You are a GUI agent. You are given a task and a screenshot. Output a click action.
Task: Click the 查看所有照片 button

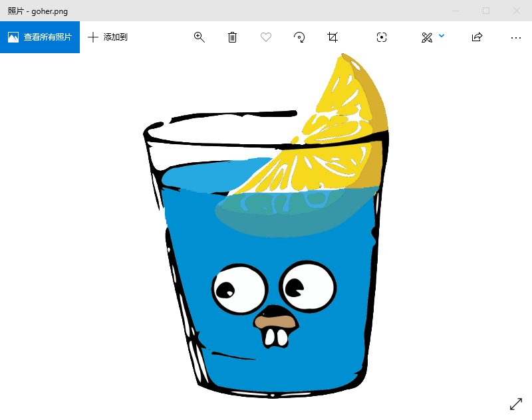(x=40, y=37)
